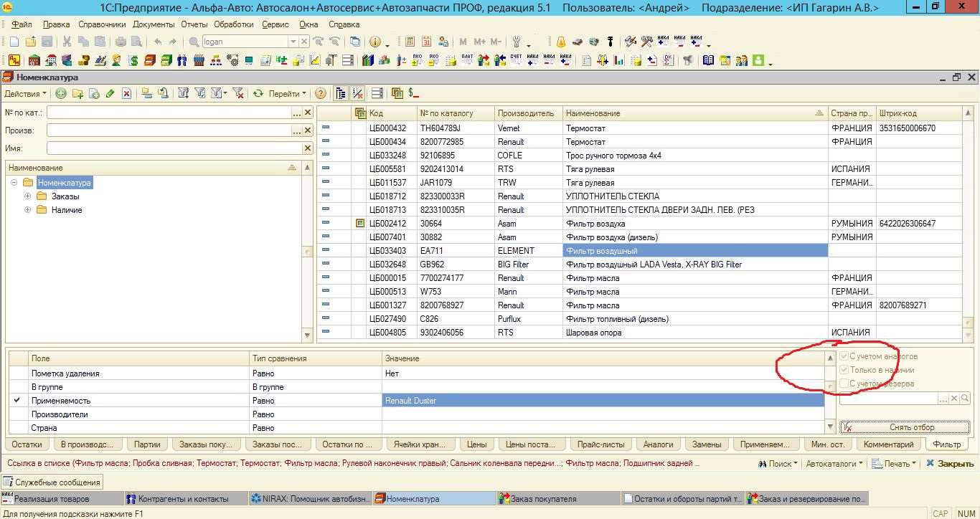Switch to the Аналоги tab
Image resolution: width=980 pixels, height=519 pixels.
[658, 444]
